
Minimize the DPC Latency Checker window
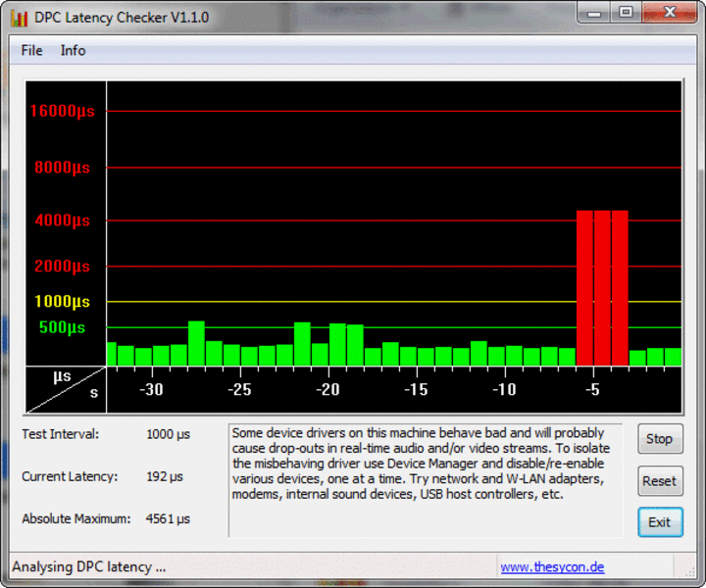point(594,13)
